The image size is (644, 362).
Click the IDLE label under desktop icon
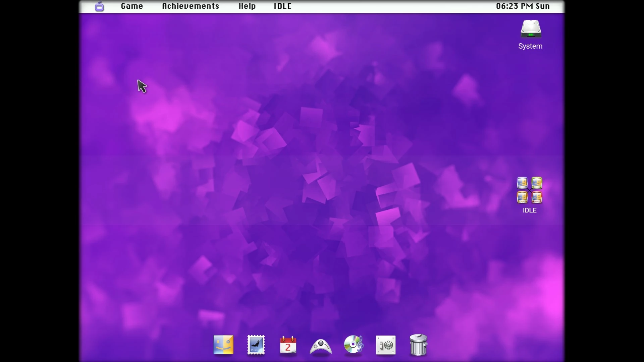[x=530, y=210]
